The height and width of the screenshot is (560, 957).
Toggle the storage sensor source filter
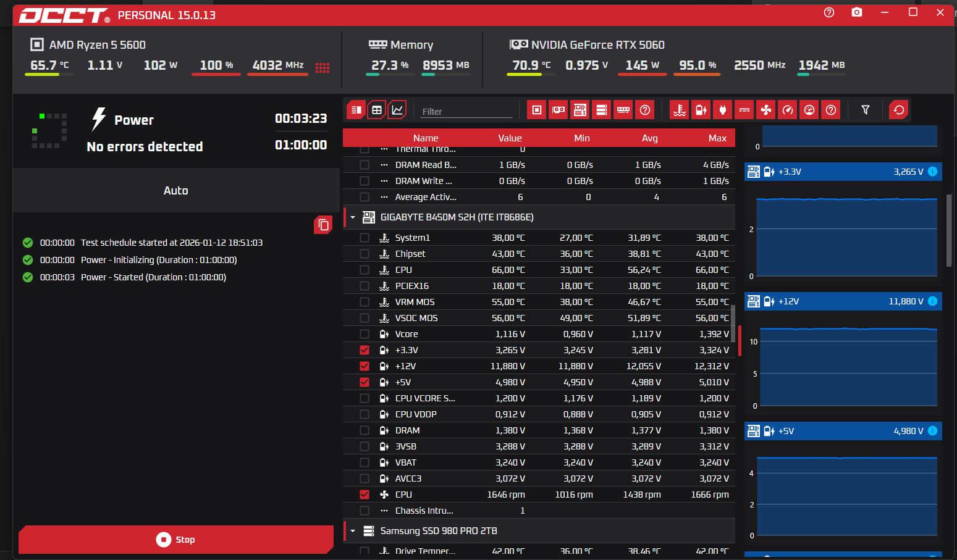point(602,110)
